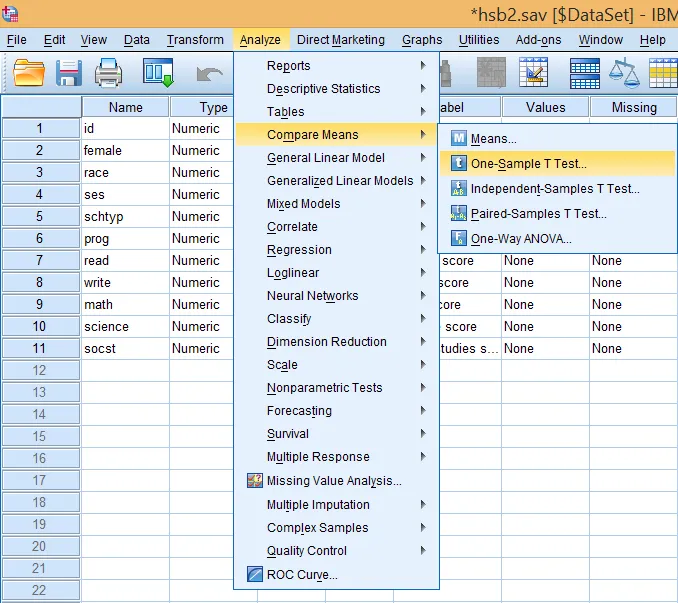Click the One-Way ANOVA icon
Image resolution: width=678 pixels, height=603 pixels.
(x=458, y=238)
